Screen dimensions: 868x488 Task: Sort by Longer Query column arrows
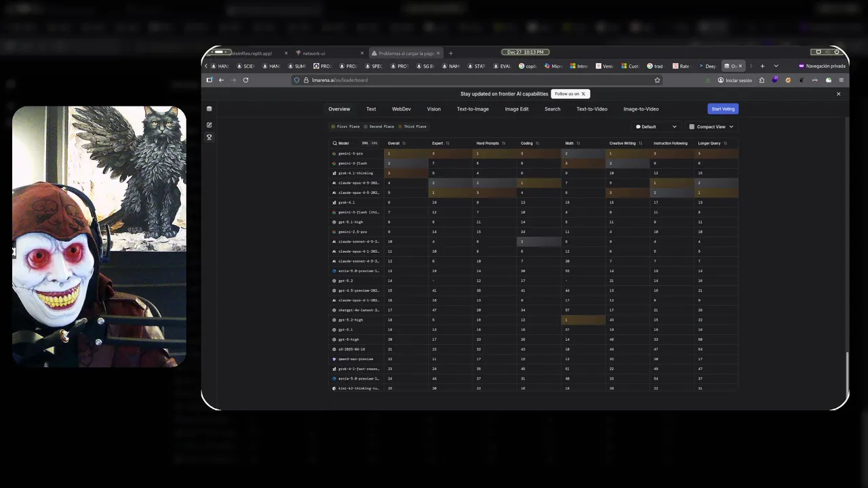pyautogui.click(x=726, y=144)
